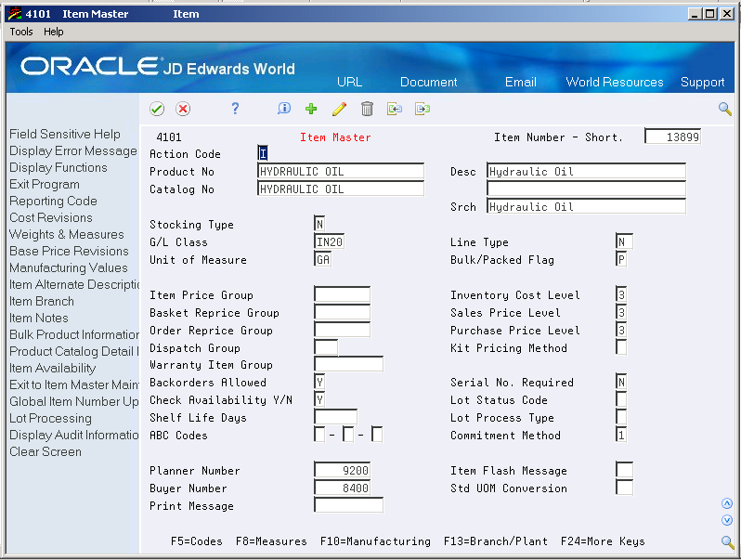Viewport: 741px width, 560px height.
Task: Open the Tools menu
Action: coord(20,32)
